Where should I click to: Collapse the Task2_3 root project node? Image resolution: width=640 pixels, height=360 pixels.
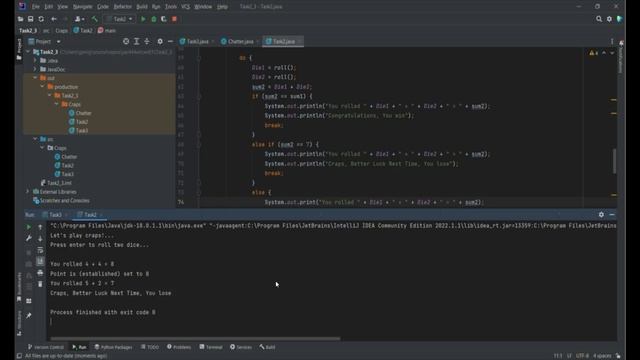point(28,52)
